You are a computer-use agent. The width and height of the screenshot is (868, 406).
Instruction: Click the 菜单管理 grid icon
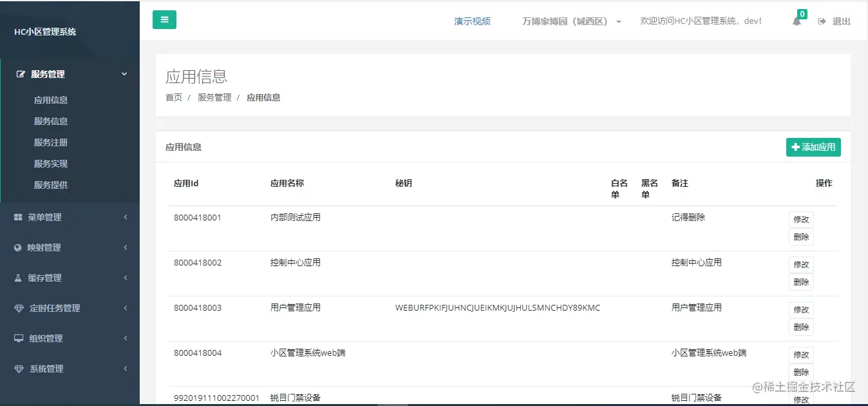[18, 218]
